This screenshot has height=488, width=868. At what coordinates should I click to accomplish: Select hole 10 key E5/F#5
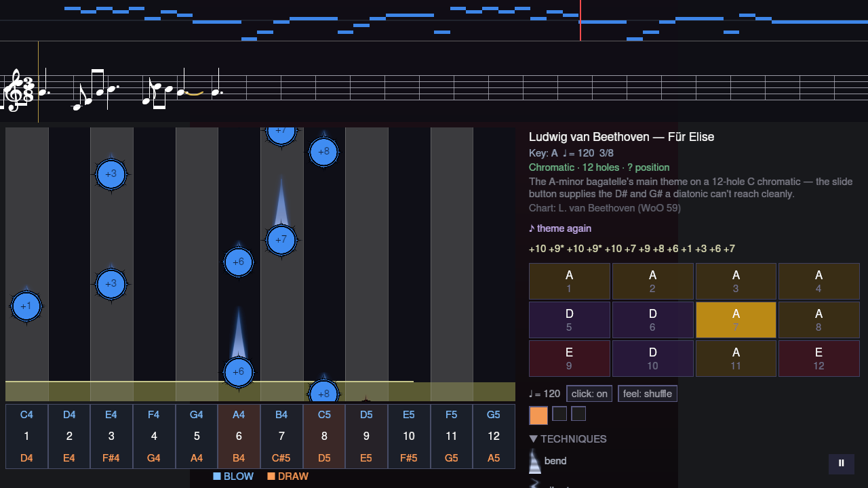409,436
